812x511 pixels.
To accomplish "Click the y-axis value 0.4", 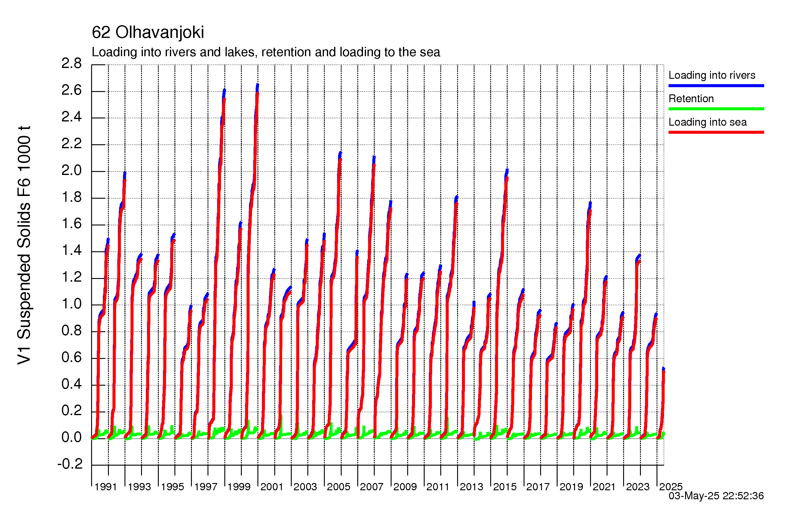I will coord(72,384).
